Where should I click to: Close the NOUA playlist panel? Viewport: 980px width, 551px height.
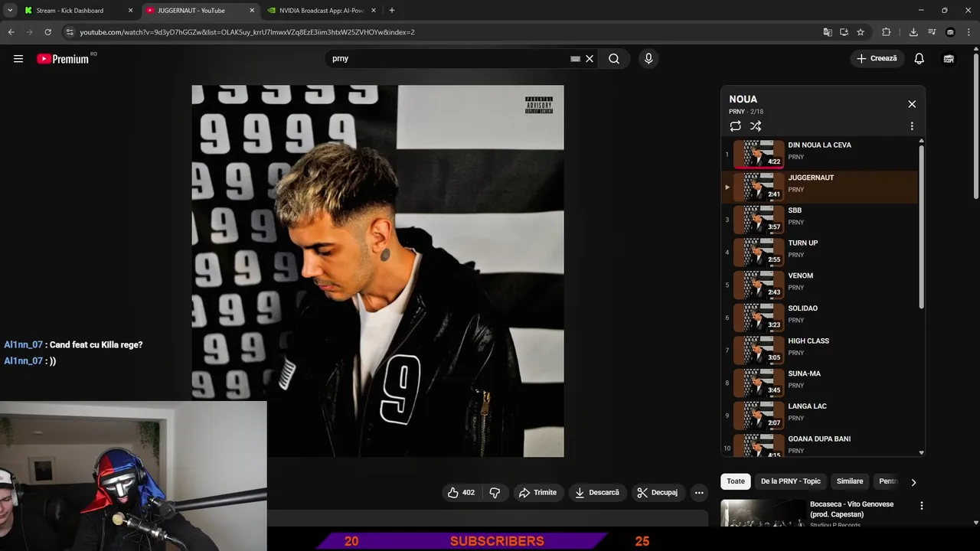click(912, 104)
